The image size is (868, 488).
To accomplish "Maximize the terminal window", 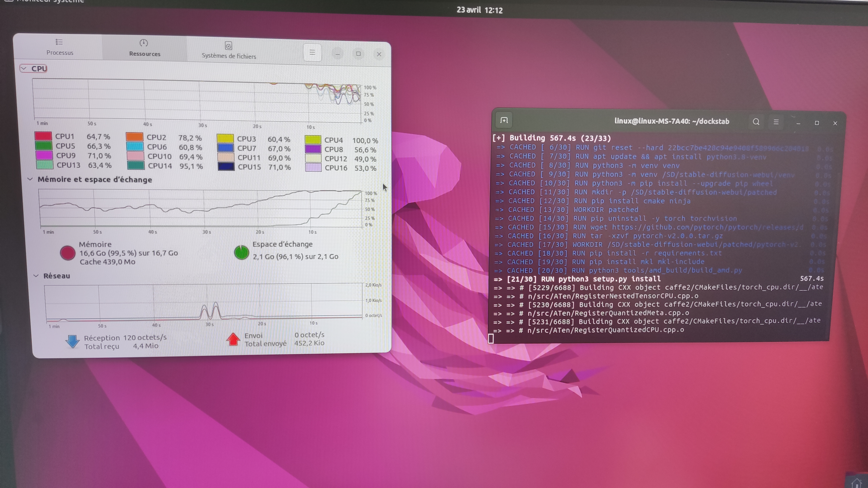I will click(x=817, y=123).
